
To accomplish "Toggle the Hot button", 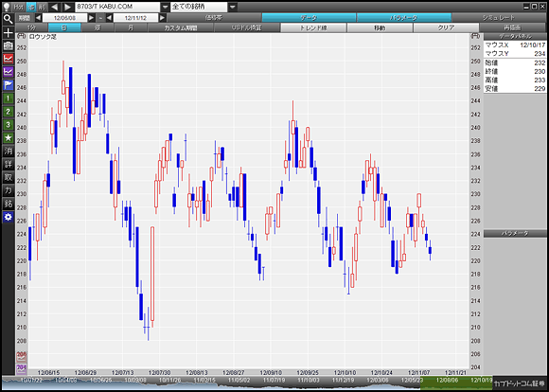I will 19,7.
